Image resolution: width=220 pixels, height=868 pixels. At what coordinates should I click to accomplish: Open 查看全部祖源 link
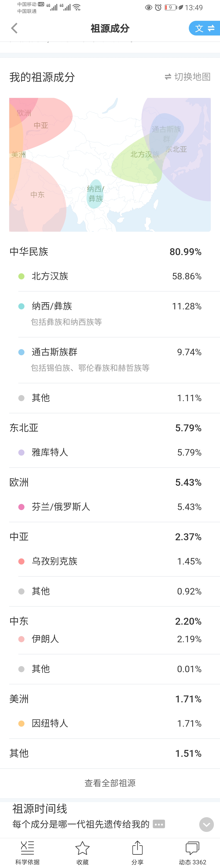110,783
